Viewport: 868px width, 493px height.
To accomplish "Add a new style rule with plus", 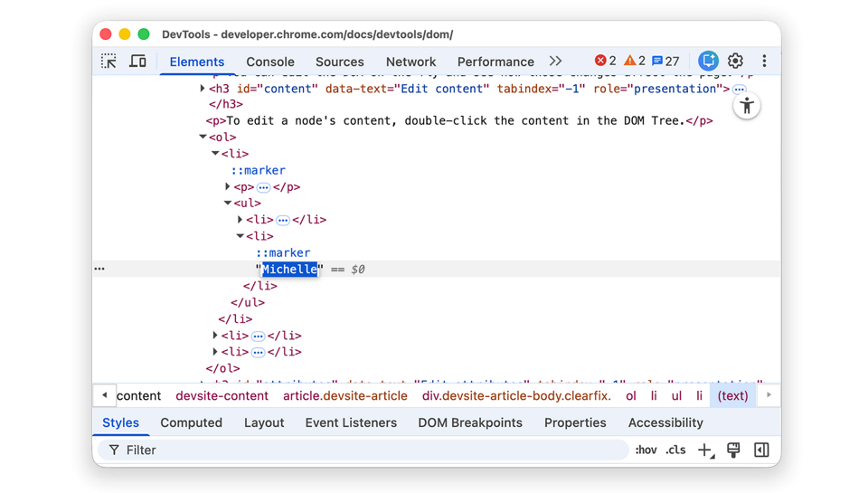I will pyautogui.click(x=705, y=450).
